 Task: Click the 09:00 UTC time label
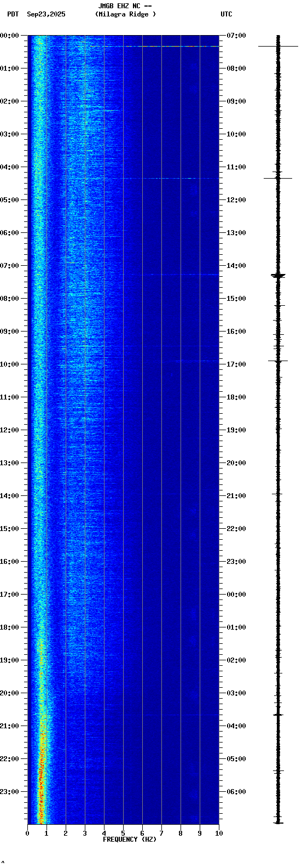pos(236,101)
